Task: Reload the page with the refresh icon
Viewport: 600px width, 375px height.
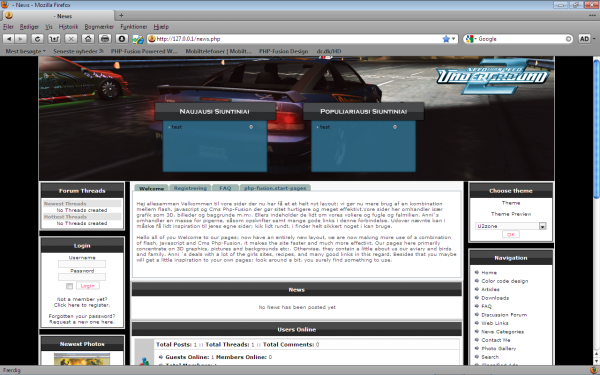Action: [37, 39]
